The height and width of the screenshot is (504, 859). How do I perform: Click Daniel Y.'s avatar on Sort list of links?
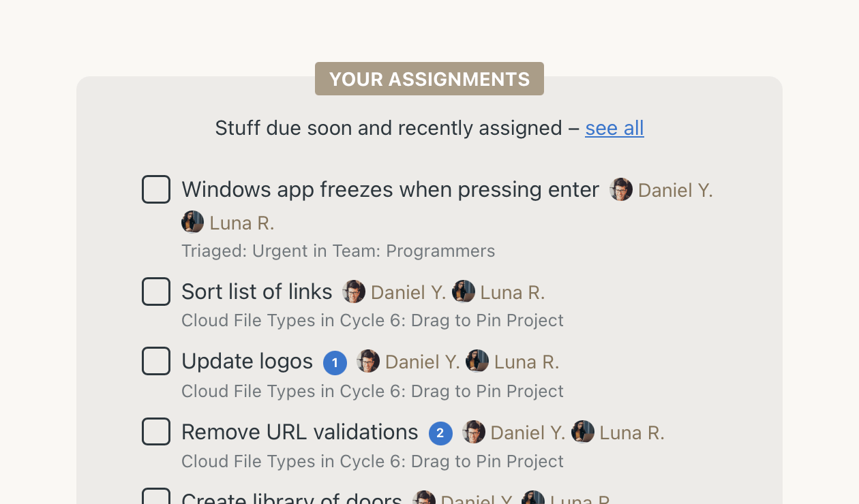[354, 292]
